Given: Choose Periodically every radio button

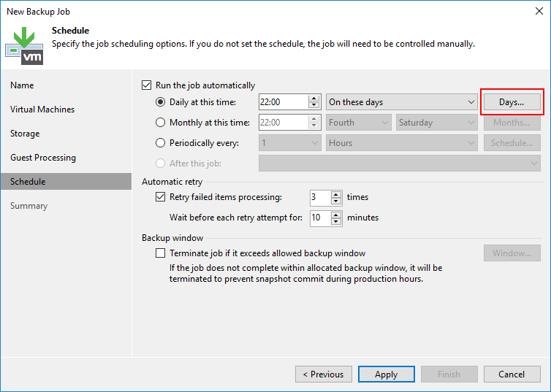Looking at the screenshot, I should coord(161,143).
